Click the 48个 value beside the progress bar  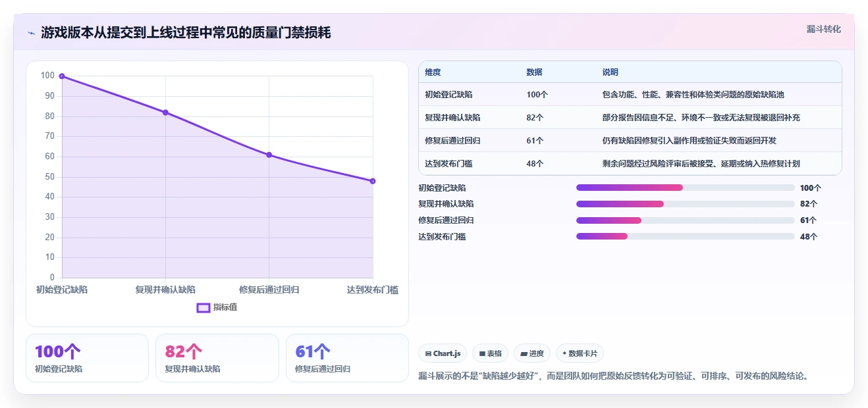point(809,236)
